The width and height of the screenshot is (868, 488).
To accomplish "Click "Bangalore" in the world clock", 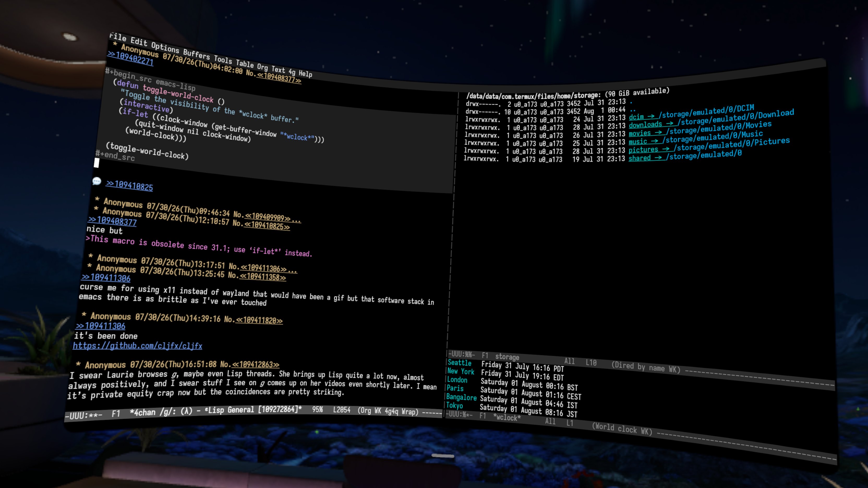I will (461, 397).
